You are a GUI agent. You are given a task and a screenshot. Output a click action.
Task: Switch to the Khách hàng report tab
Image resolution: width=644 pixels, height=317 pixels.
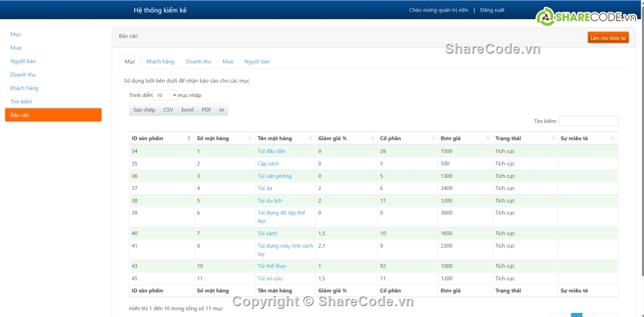[x=160, y=62]
